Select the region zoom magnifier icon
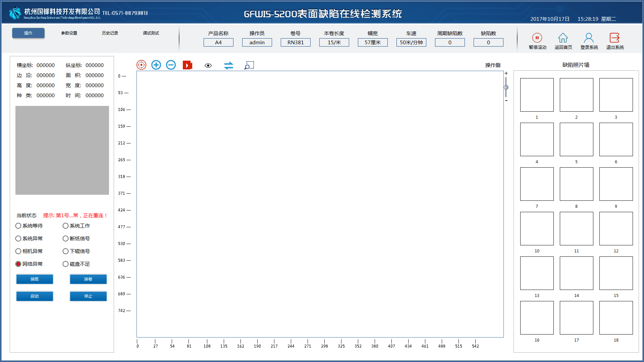This screenshot has width=644, height=362. 249,65
